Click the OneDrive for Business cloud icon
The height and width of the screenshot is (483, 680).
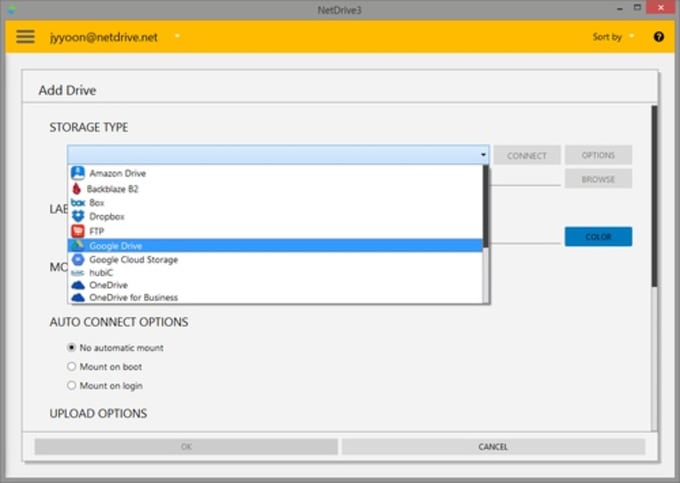(78, 297)
